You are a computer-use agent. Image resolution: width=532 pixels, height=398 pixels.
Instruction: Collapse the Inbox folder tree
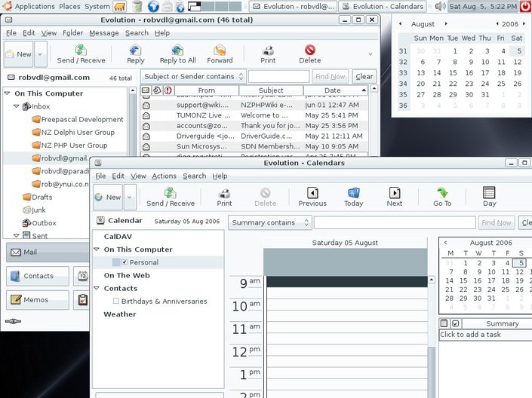(16, 106)
